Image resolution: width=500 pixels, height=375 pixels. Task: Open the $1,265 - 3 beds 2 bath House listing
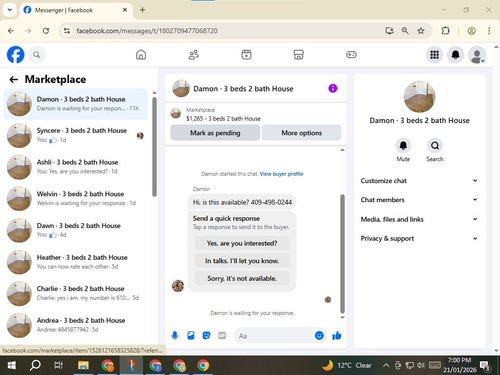tap(223, 118)
